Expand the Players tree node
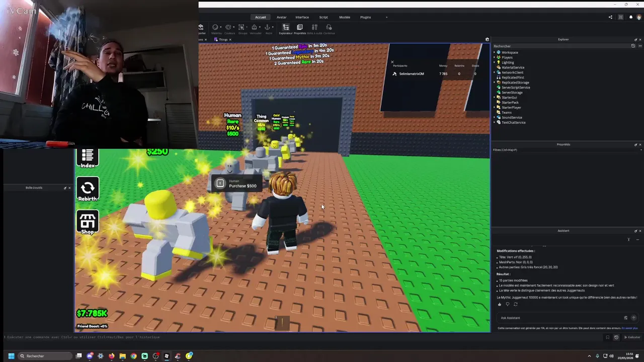 [x=495, y=57]
